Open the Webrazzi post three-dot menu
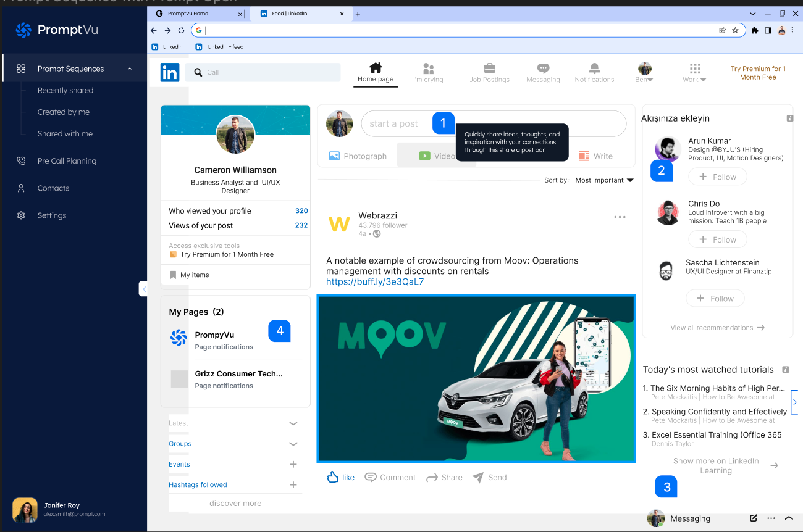803x532 pixels. coord(620,217)
